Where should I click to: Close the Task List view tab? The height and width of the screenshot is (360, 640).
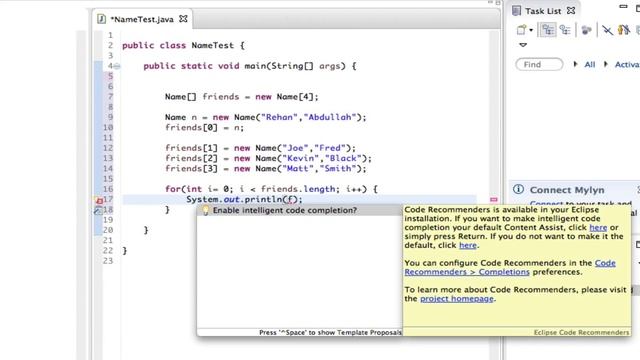point(571,11)
